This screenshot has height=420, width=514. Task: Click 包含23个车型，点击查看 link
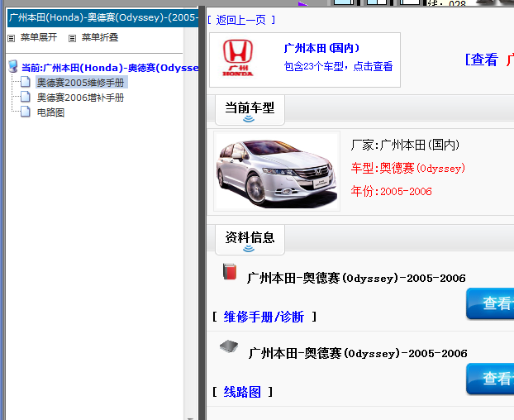click(338, 66)
